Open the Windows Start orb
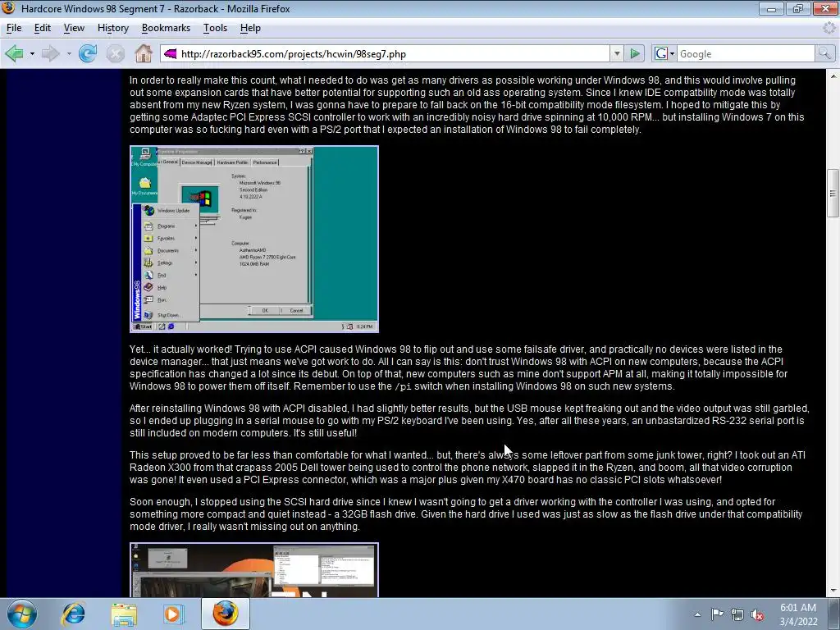This screenshot has width=840, height=630. pyautogui.click(x=22, y=614)
